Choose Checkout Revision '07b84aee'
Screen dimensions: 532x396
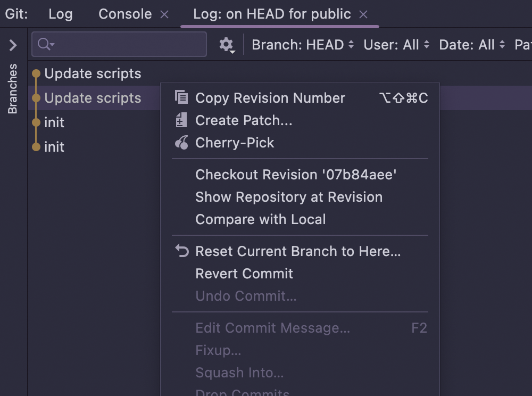click(x=296, y=175)
